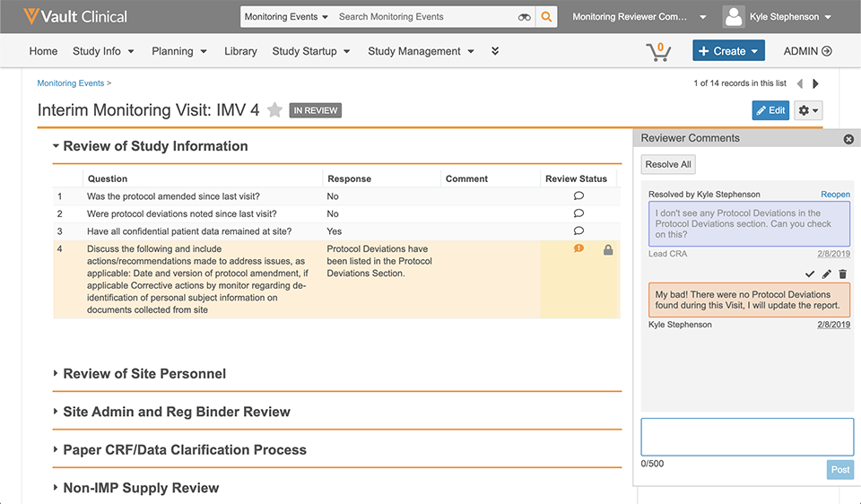Click the binoculars advanced search icon
The width and height of the screenshot is (861, 504).
pyautogui.click(x=525, y=17)
